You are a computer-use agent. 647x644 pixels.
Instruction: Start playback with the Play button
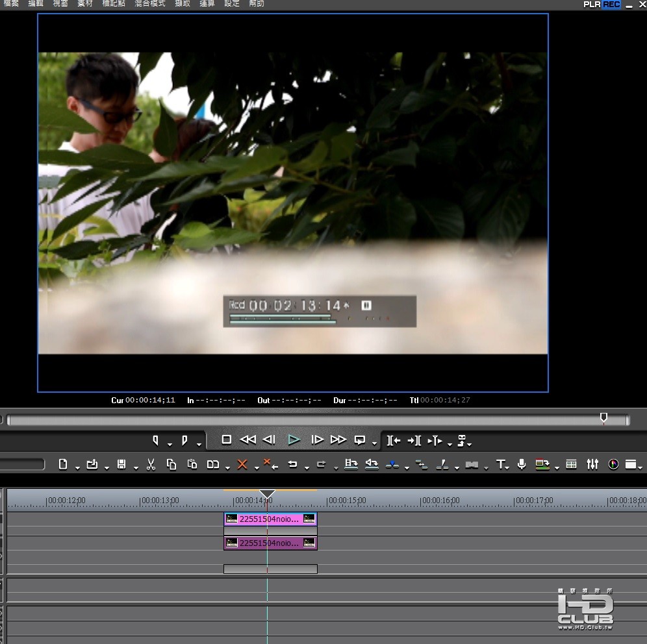coord(294,440)
